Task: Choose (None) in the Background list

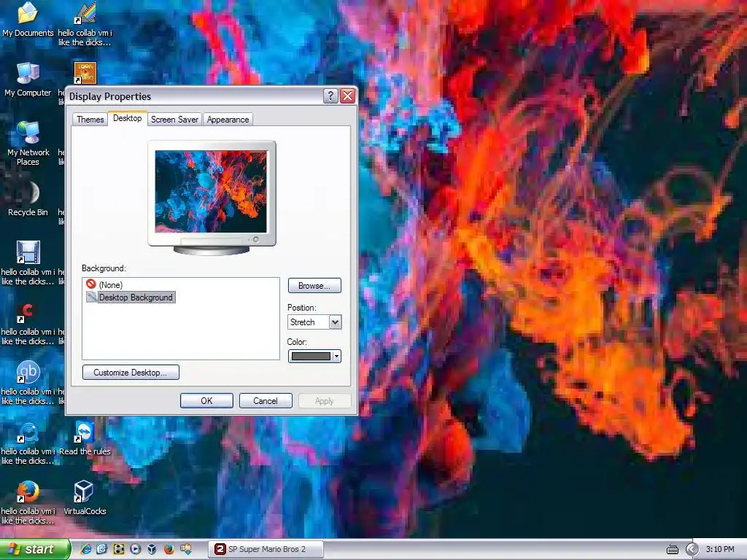Action: click(x=111, y=285)
